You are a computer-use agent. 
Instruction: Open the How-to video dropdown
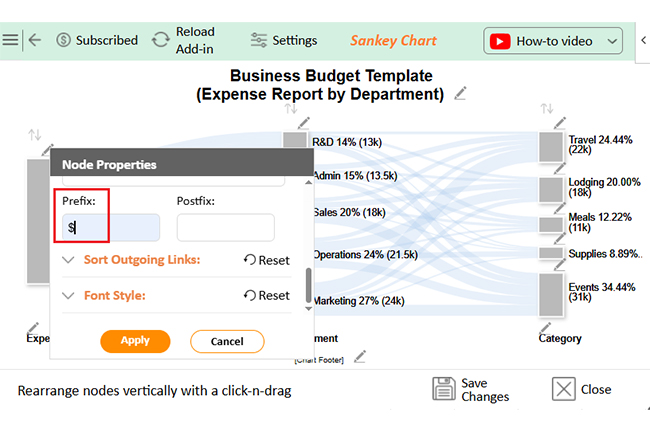[612, 41]
